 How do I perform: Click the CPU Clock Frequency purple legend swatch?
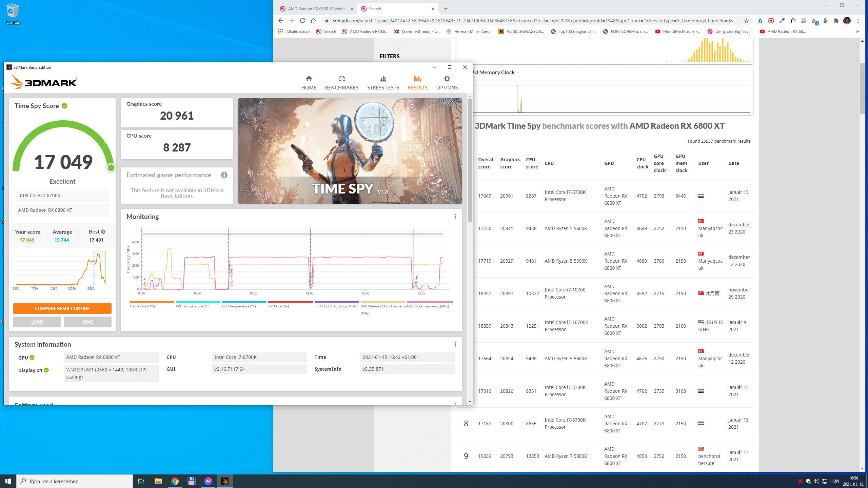[336, 302]
